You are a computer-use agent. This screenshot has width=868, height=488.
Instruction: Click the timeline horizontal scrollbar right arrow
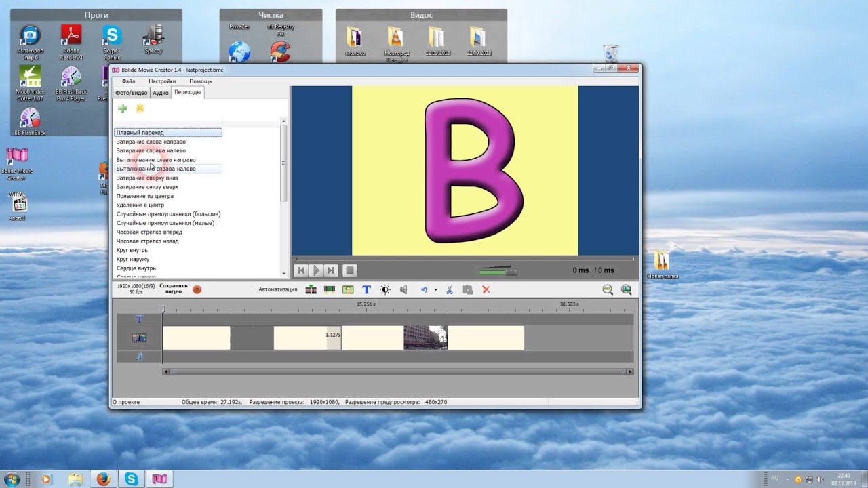click(631, 371)
